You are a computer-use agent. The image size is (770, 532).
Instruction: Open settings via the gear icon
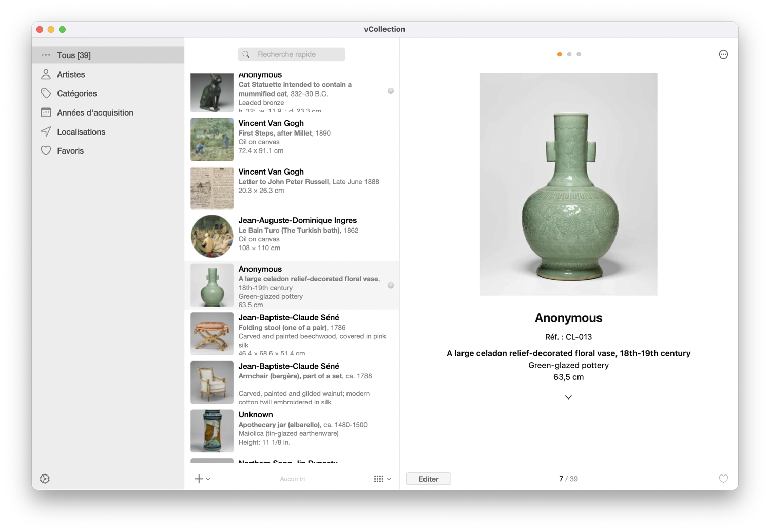[x=45, y=479]
